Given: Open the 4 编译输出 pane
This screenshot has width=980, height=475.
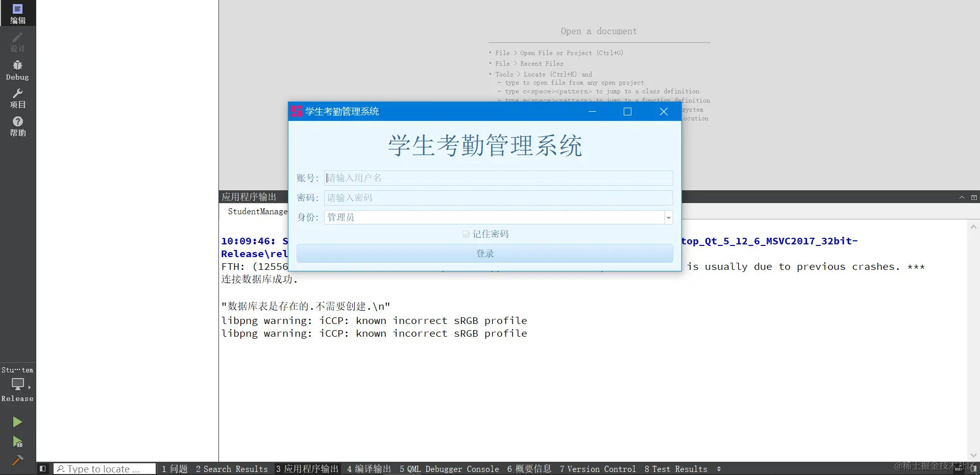Looking at the screenshot, I should pyautogui.click(x=369, y=468).
